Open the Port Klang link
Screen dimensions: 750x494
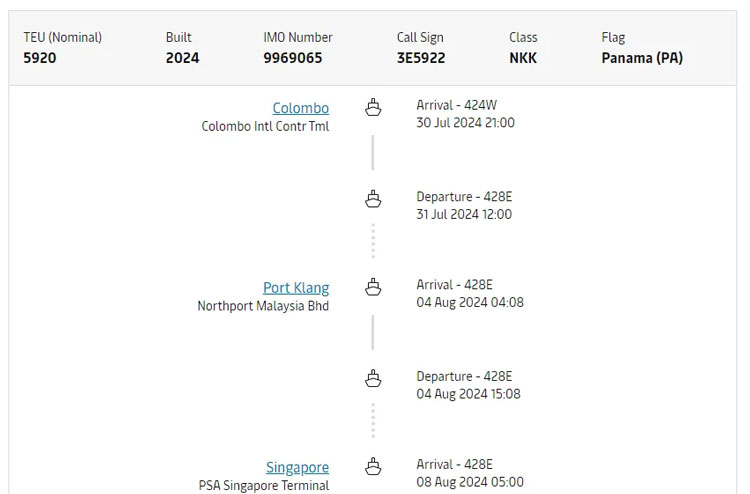[296, 288]
